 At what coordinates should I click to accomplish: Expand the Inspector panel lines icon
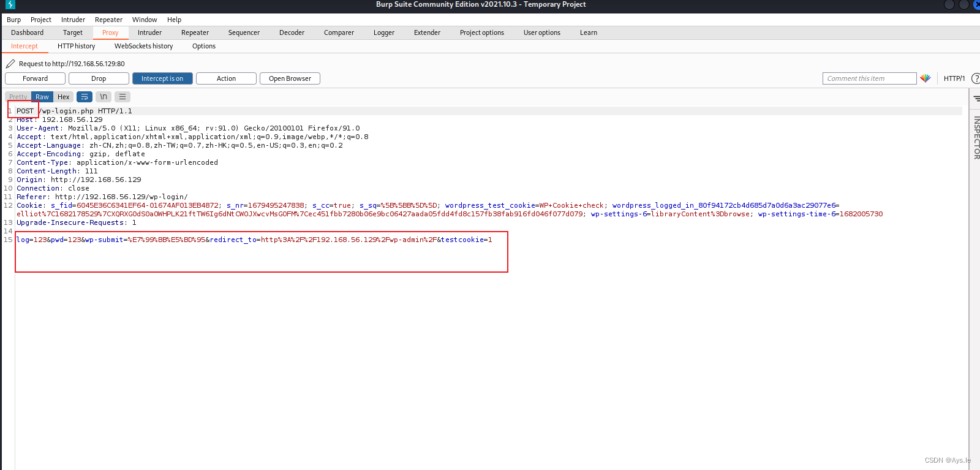976,98
